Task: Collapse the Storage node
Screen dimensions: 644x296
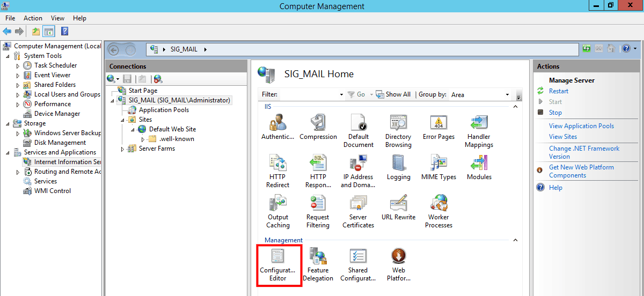Action: [x=8, y=123]
